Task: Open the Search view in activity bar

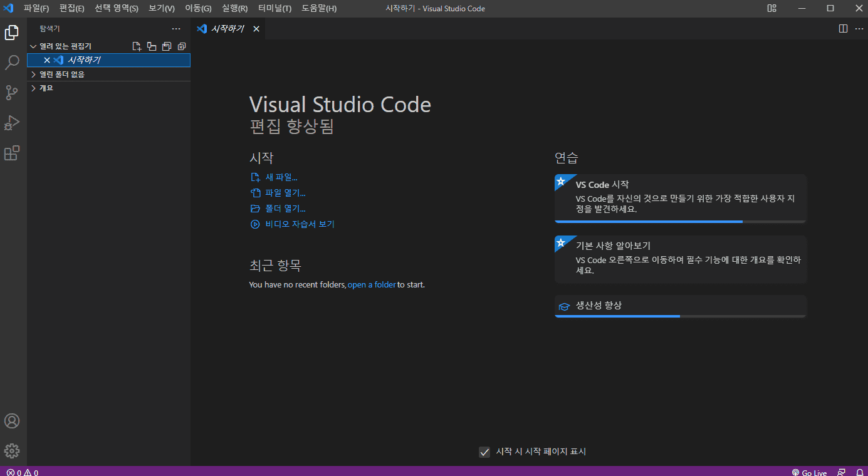Action: (11, 63)
